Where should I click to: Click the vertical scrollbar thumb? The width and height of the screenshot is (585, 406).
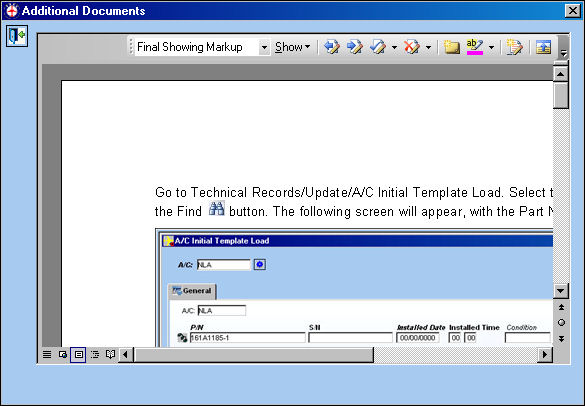pos(560,95)
